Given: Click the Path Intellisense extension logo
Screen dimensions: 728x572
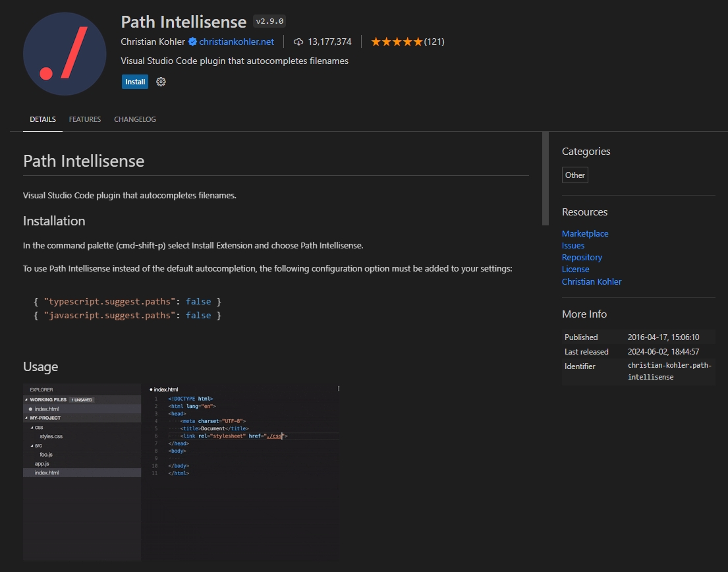Looking at the screenshot, I should point(65,54).
